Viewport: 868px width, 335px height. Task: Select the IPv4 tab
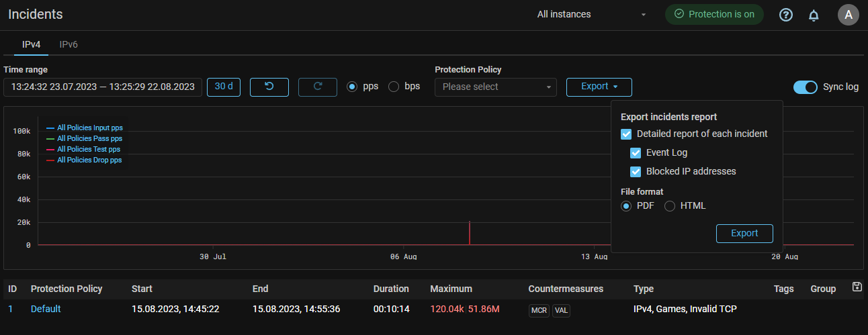(32, 45)
